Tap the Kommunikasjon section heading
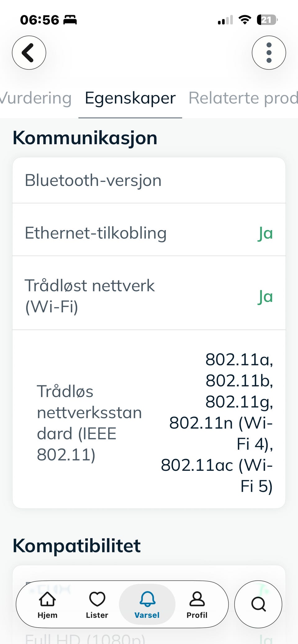The image size is (298, 644). (x=85, y=138)
